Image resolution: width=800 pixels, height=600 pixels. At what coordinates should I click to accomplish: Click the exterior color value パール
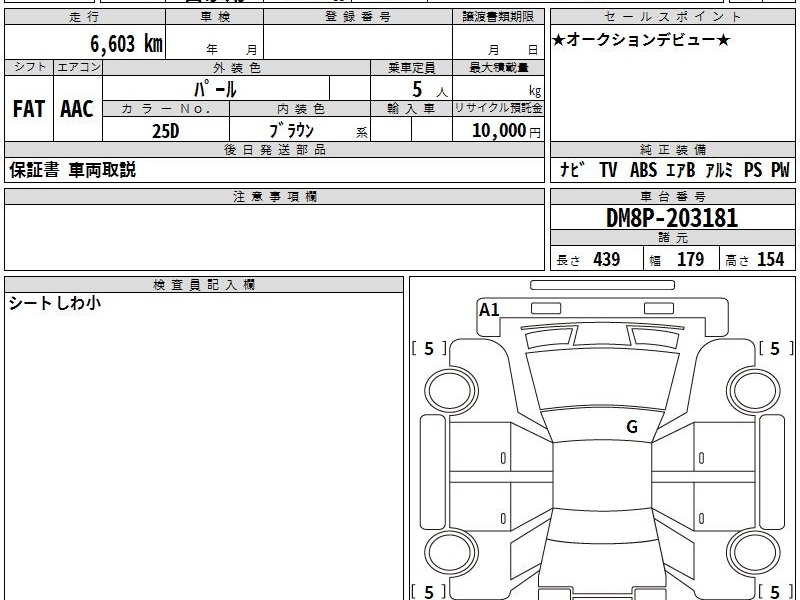[x=215, y=89]
